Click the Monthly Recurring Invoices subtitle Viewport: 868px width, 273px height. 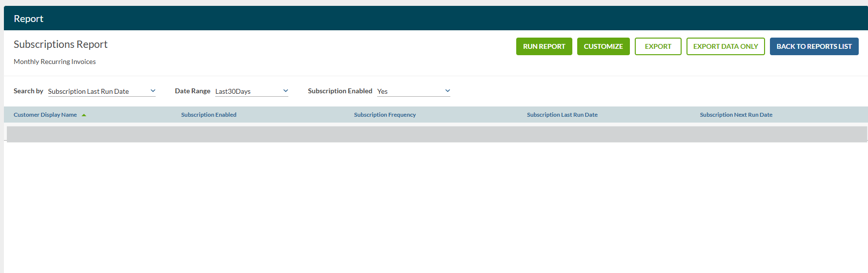pyautogui.click(x=55, y=62)
